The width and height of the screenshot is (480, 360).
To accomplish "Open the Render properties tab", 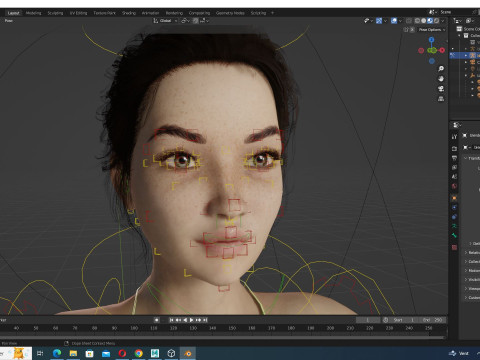I will [454, 148].
